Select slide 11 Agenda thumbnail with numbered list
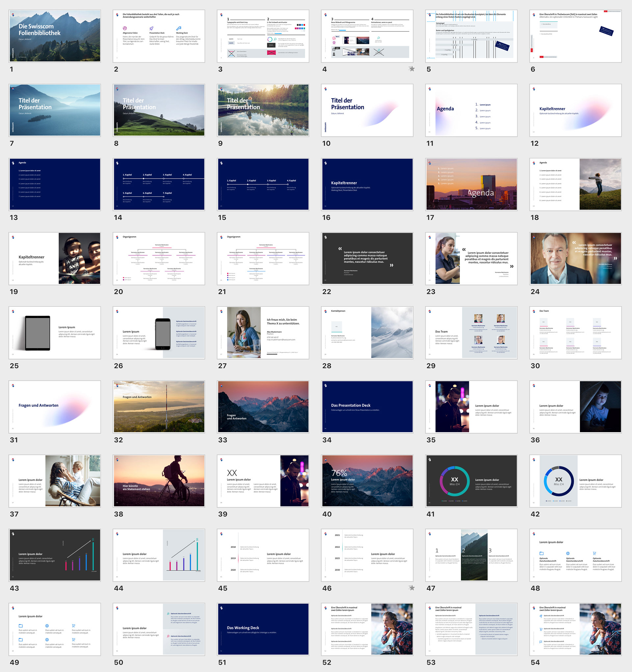 [471, 110]
